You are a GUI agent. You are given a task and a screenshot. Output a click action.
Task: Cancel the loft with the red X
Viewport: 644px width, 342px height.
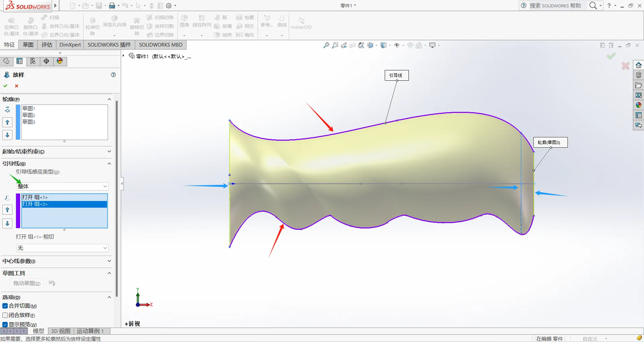pyautogui.click(x=16, y=86)
